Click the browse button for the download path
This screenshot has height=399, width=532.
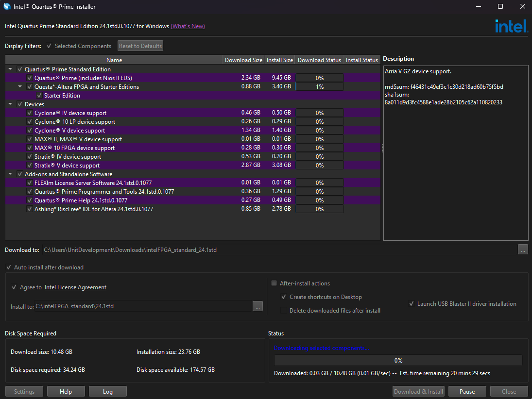tap(523, 249)
